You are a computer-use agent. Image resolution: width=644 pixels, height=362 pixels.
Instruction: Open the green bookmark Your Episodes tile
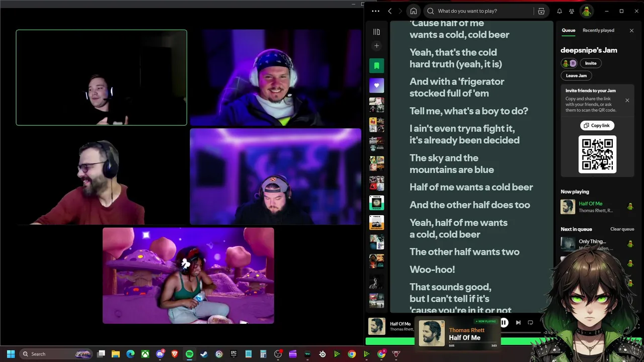pyautogui.click(x=376, y=66)
